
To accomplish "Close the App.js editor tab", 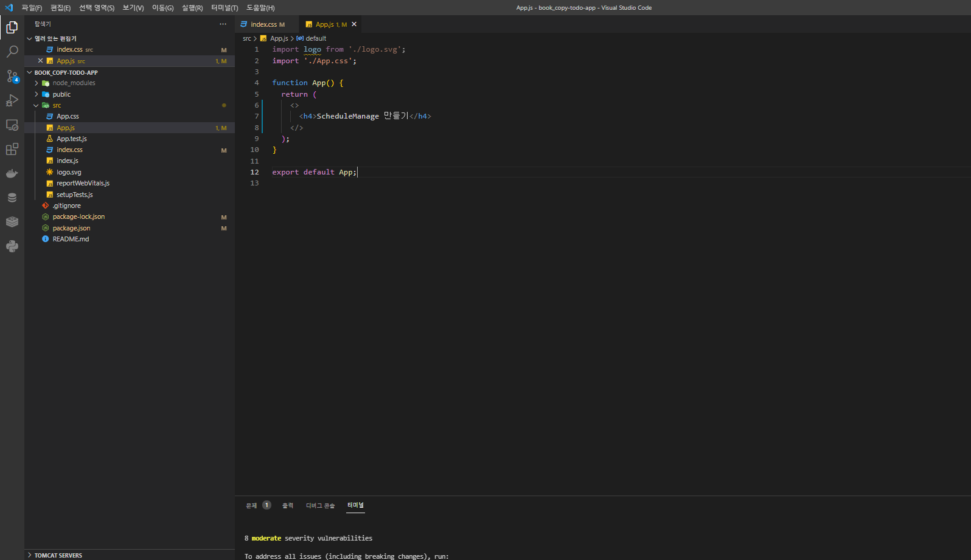I will pos(354,24).
